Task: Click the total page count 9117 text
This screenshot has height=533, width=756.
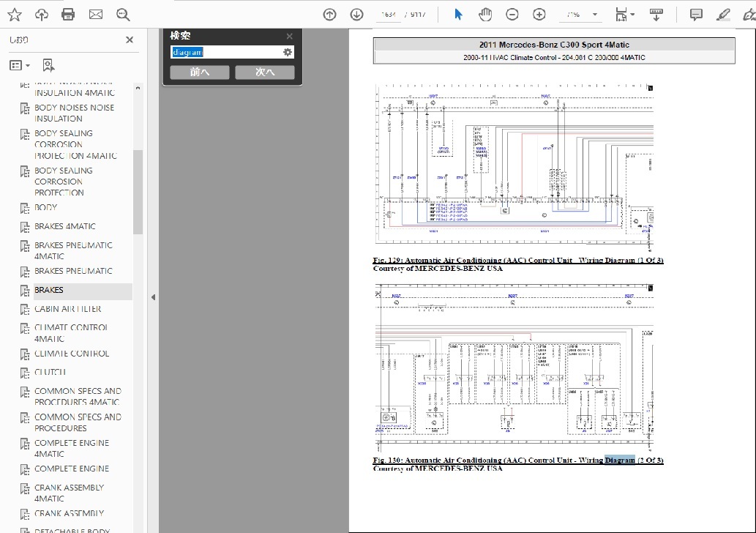Action: pyautogui.click(x=418, y=15)
